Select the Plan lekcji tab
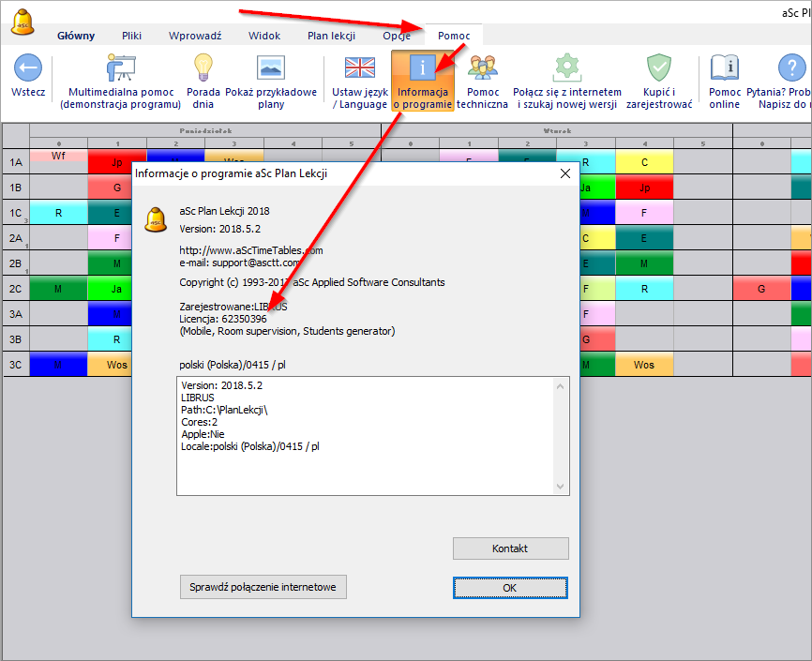The height and width of the screenshot is (661, 812). [331, 36]
